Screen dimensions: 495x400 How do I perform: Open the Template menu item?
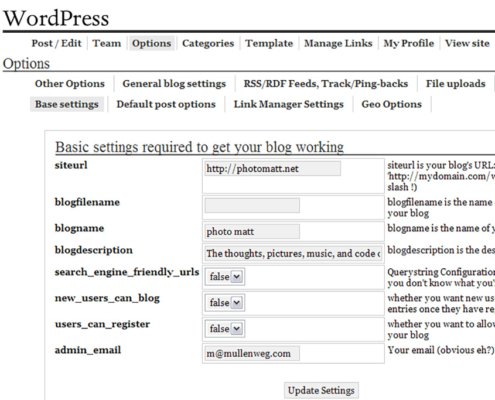[x=269, y=43]
